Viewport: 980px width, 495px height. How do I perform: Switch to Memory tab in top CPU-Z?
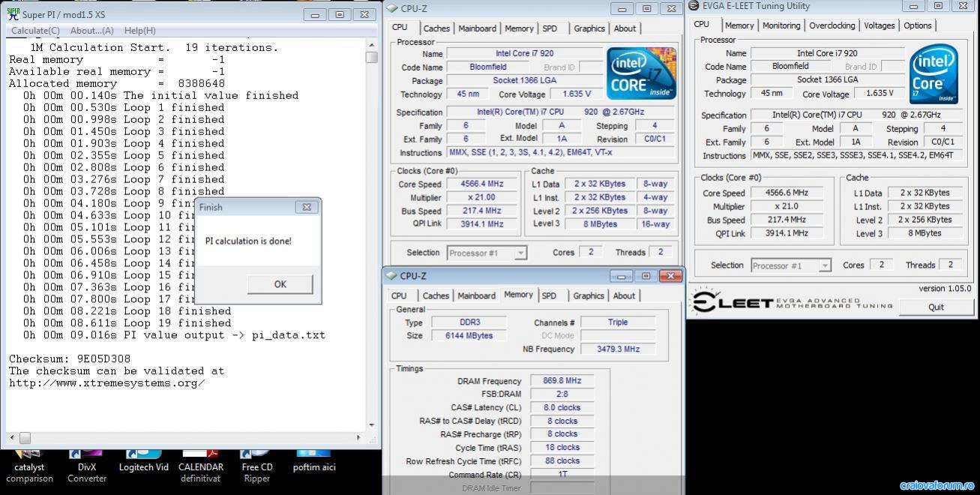point(519,28)
